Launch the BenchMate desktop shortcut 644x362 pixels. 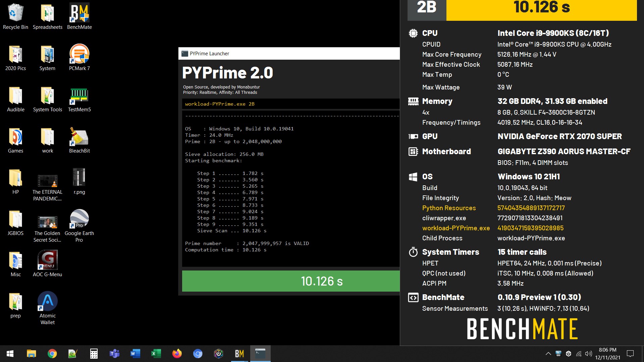(x=79, y=17)
